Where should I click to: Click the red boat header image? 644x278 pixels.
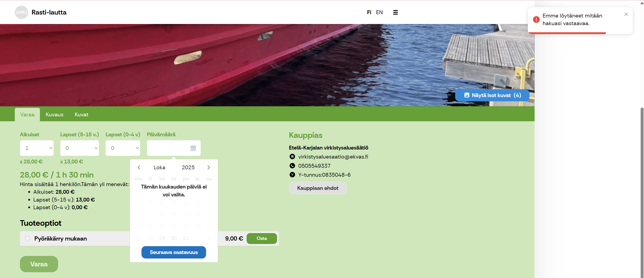[x=267, y=65]
